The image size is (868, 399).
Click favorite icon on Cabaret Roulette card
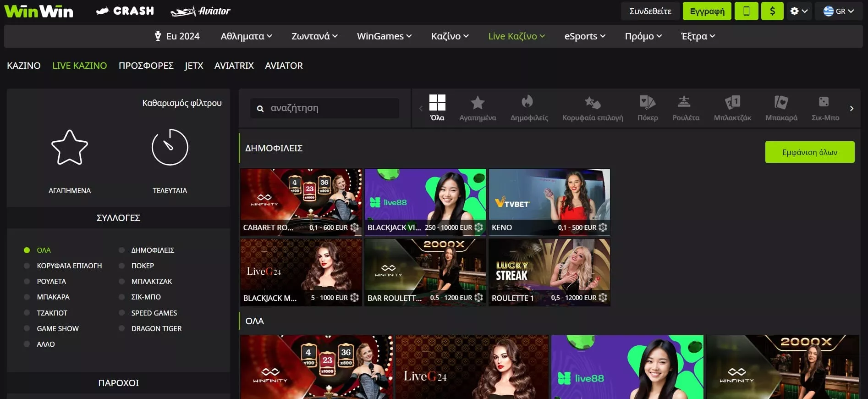(354, 227)
